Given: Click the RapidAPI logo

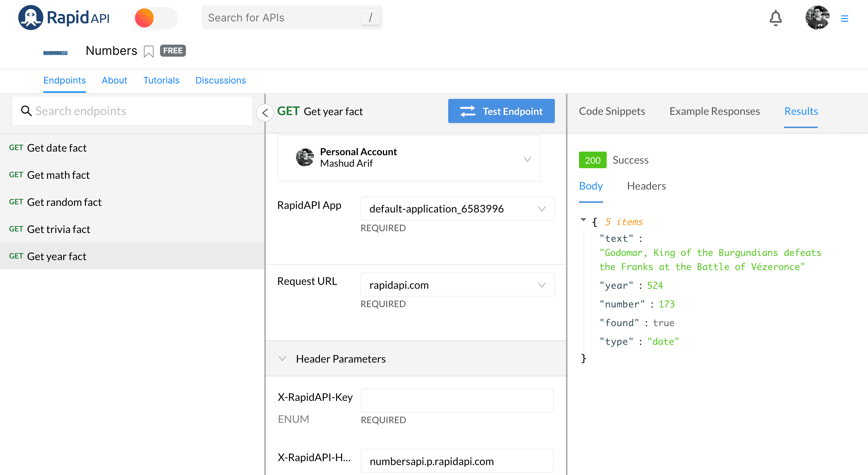Looking at the screenshot, I should [64, 17].
